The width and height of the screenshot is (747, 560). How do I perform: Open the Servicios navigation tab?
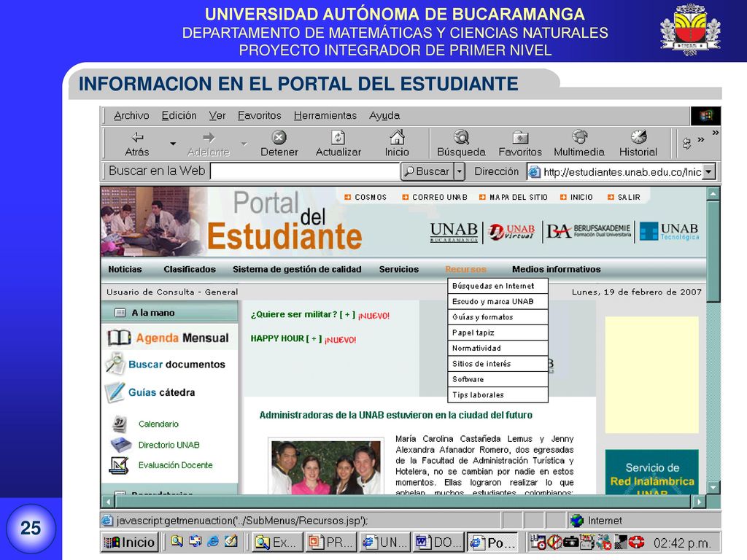pyautogui.click(x=399, y=270)
